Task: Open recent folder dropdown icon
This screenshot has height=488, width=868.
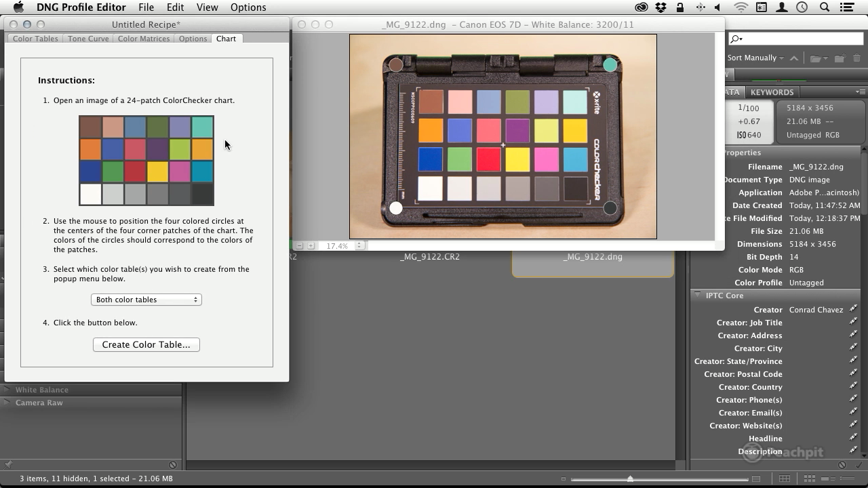Action: [x=818, y=58]
